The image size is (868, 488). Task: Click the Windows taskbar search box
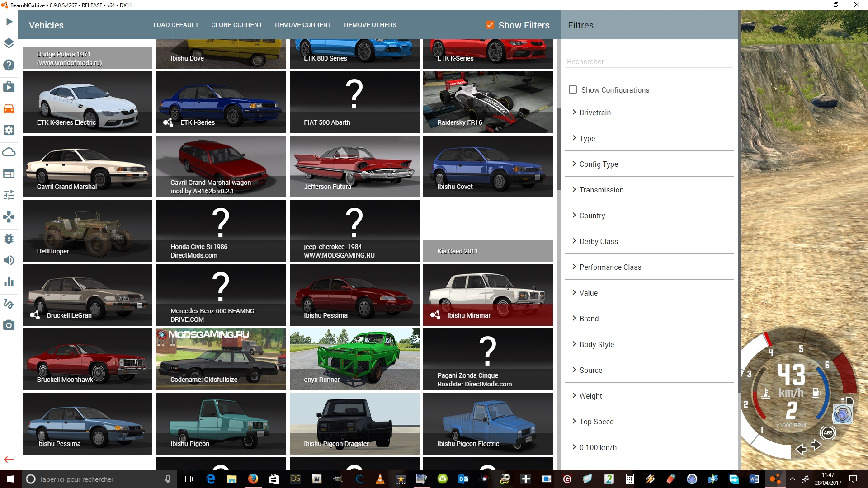(99, 479)
